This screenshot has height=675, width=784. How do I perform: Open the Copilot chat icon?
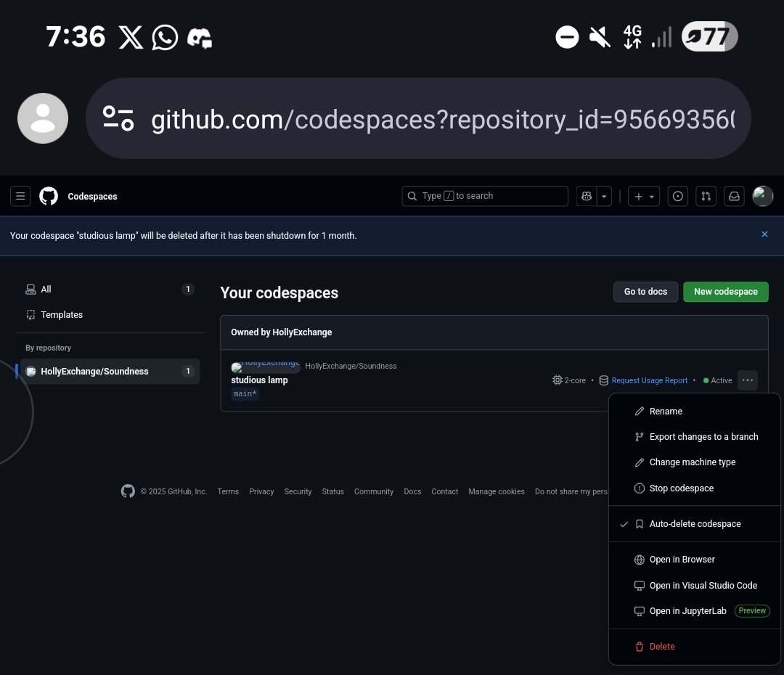587,196
